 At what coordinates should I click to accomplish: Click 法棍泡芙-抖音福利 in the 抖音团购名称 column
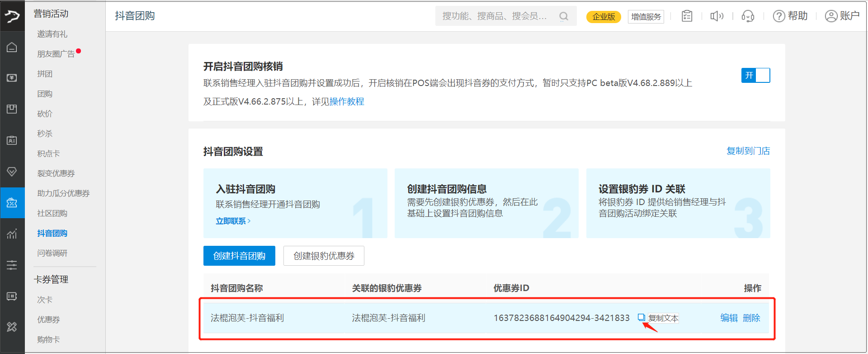point(247,318)
